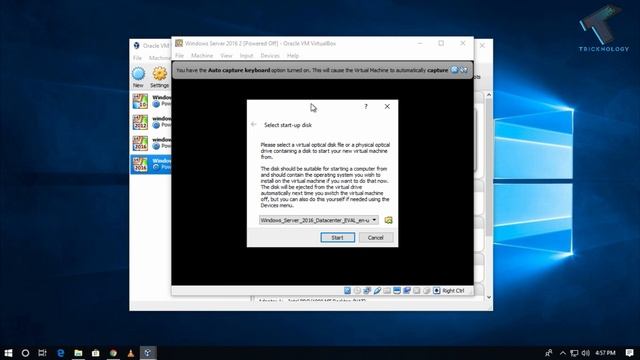Click the VirtualBox icon on the taskbar

(148, 353)
